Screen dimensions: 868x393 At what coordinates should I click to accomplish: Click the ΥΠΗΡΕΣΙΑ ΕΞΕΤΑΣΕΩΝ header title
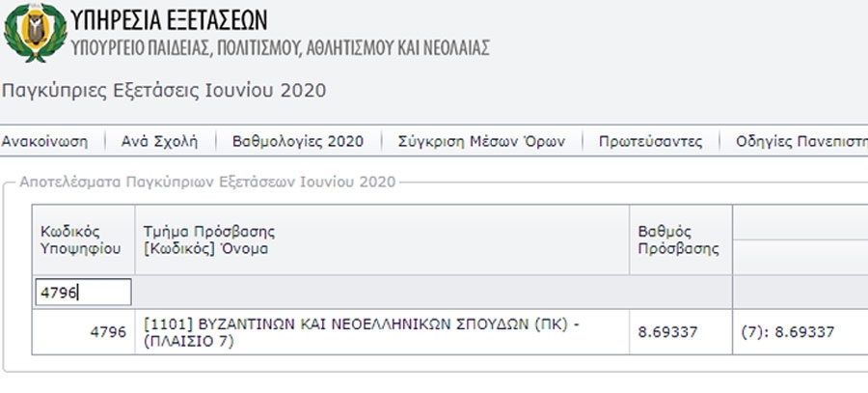[169, 20]
